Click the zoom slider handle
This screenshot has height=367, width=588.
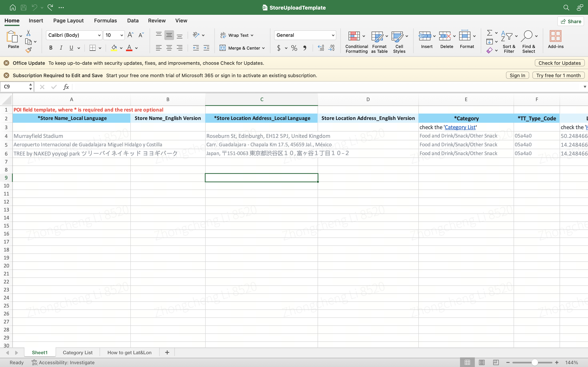pyautogui.click(x=534, y=362)
